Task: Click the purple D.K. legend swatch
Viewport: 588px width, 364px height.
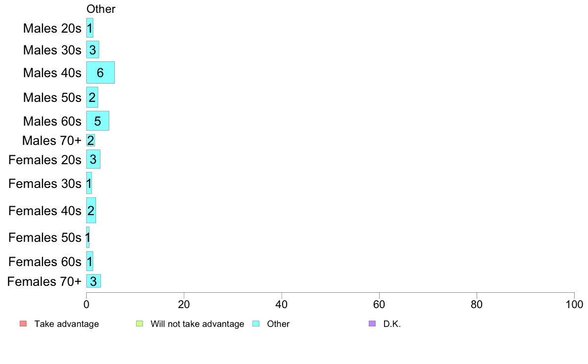Action: click(x=372, y=323)
